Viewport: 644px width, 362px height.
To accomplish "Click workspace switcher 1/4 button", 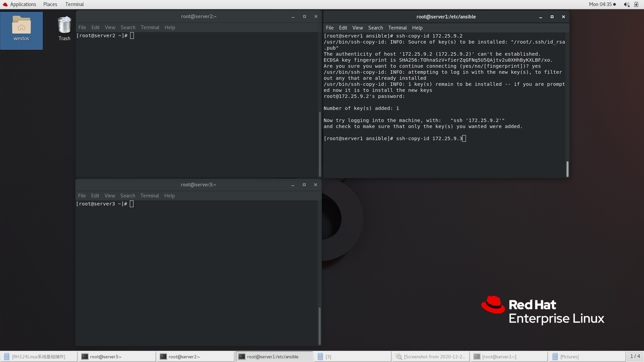I will (x=635, y=356).
